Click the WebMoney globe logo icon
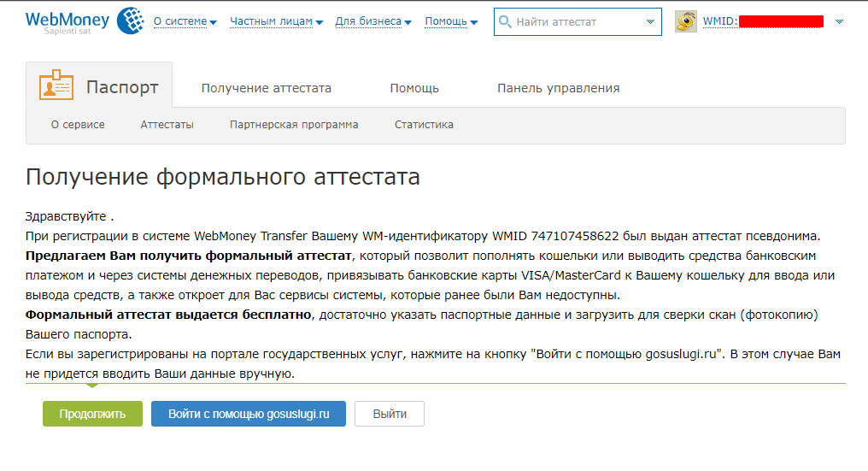Image resolution: width=868 pixels, height=471 pixels. 131,21
